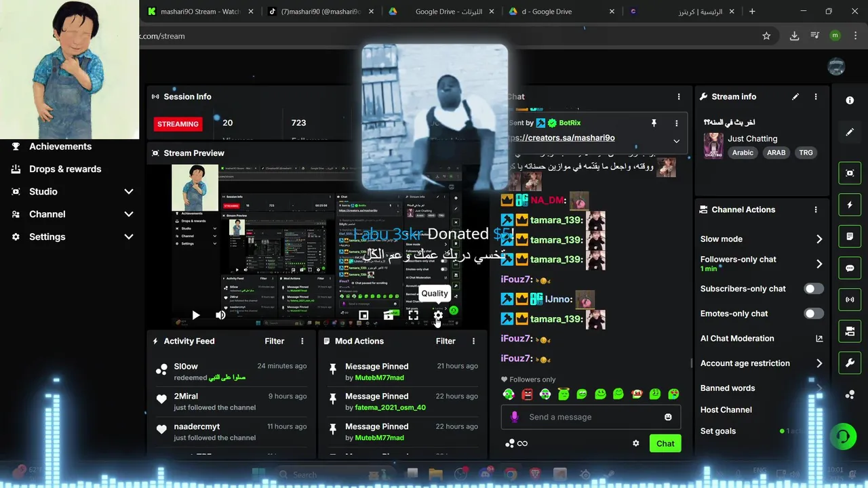Play the stream preview video

point(195,315)
